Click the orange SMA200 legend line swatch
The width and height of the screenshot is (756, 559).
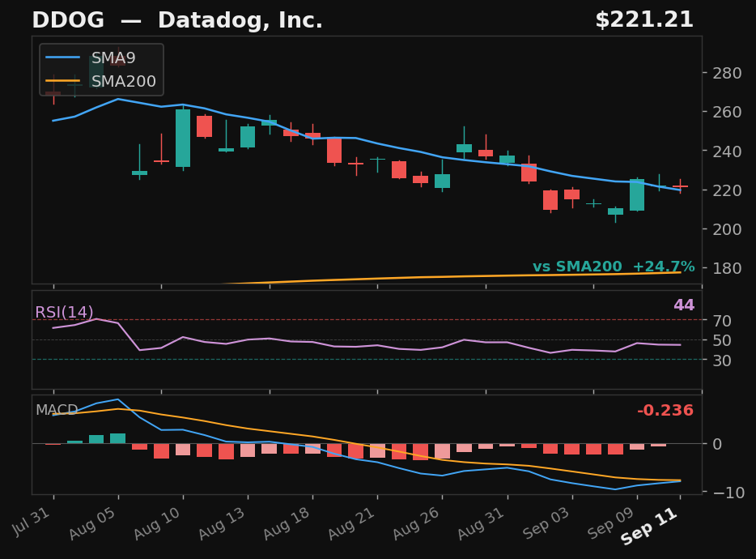(62, 81)
